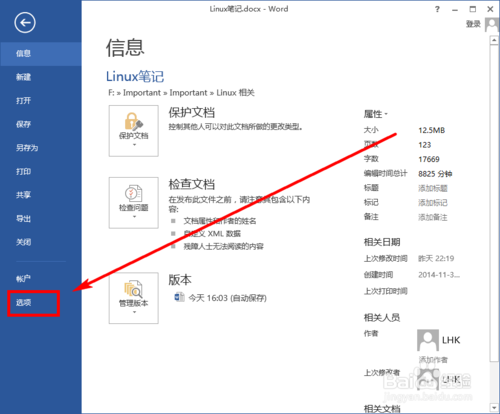Click the vertical scrollbar thumb
The height and width of the screenshot is (414, 500).
[494, 203]
